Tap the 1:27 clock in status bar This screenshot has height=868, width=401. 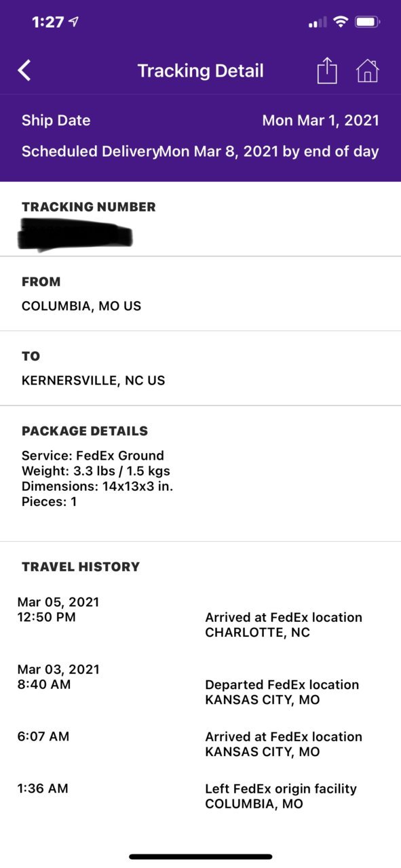point(47,22)
